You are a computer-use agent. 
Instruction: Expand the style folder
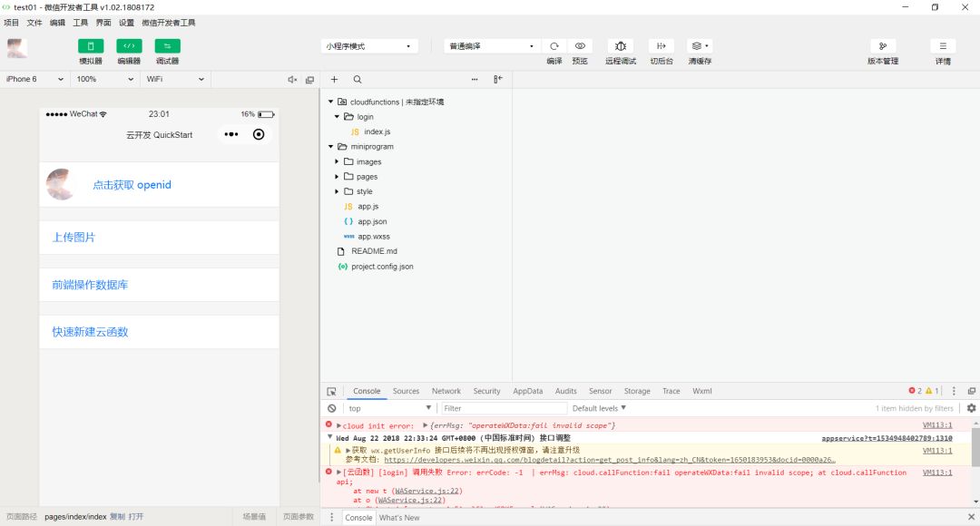pyautogui.click(x=337, y=191)
